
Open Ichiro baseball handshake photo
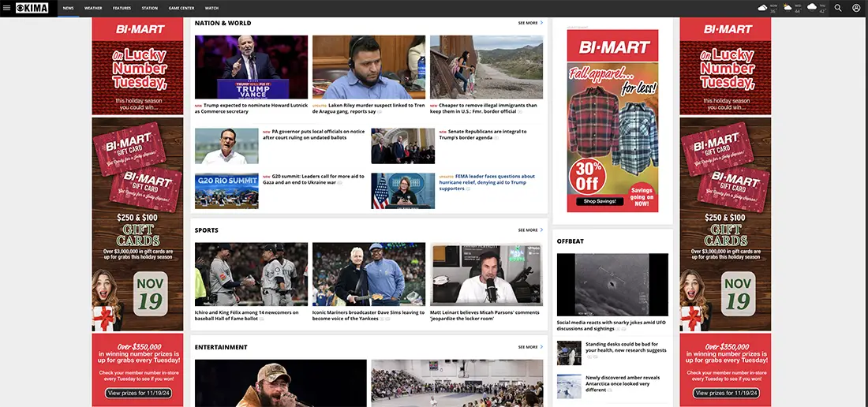[251, 274]
